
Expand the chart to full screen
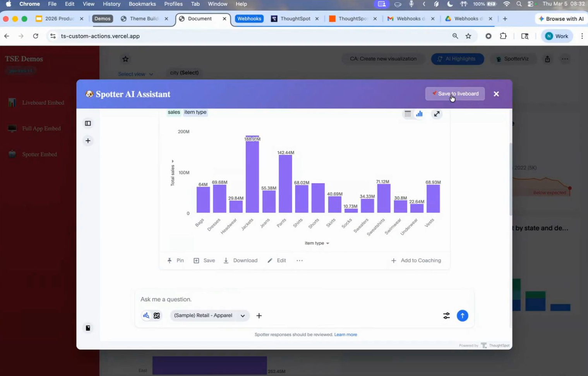[437, 114]
